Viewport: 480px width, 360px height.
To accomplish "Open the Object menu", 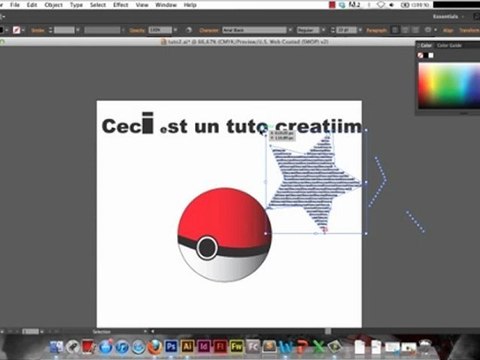I will 54,5.
